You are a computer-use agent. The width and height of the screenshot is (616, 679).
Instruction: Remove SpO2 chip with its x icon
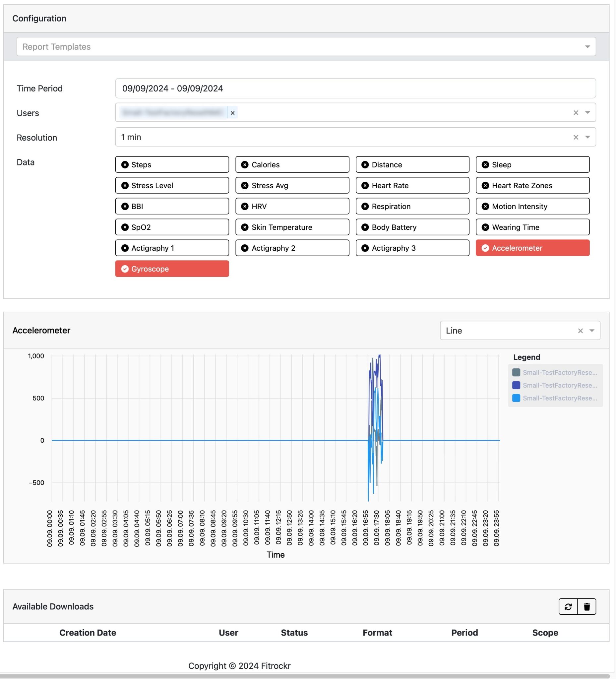coord(125,227)
